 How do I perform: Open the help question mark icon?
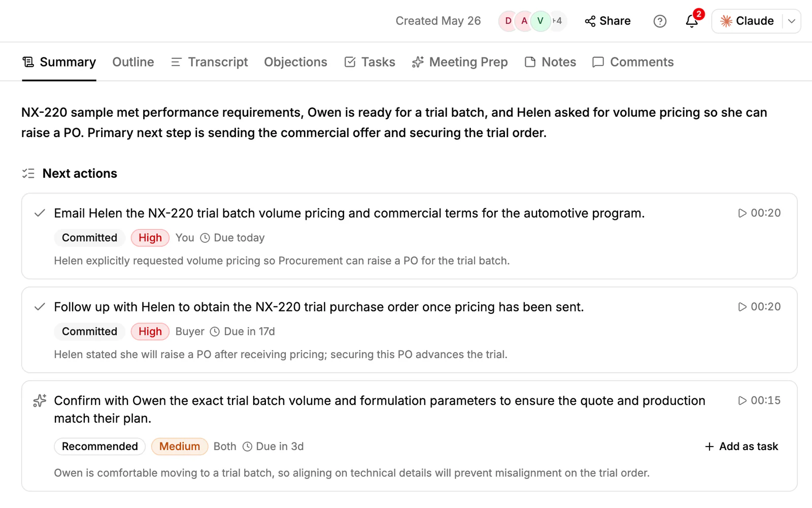[660, 21]
